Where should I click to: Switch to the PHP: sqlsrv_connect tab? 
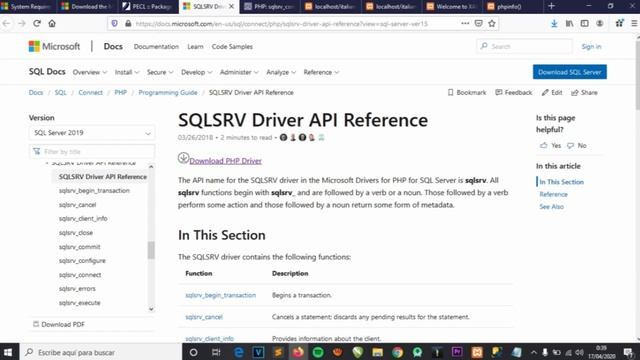click(269, 7)
